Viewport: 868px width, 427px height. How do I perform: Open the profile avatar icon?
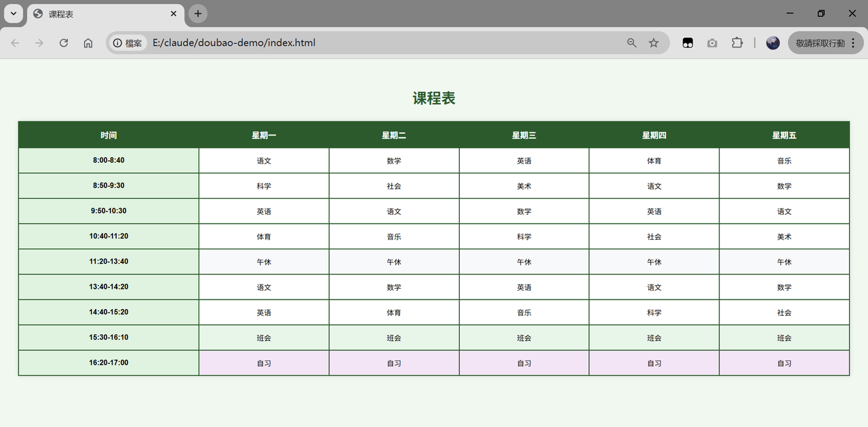tap(773, 43)
